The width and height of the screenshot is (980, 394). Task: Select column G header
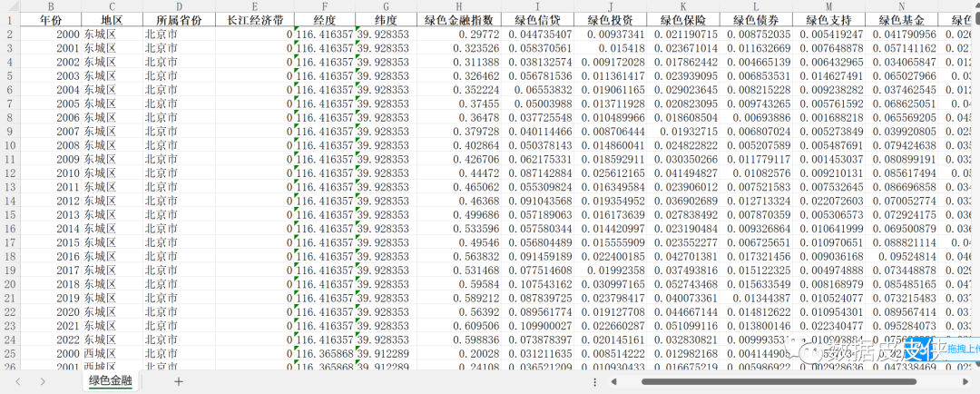[386, 5]
